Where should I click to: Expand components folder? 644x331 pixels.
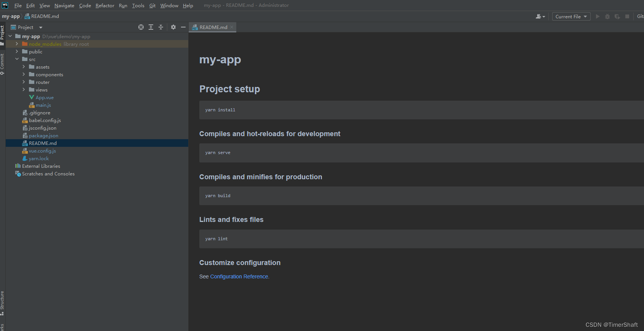click(x=24, y=74)
